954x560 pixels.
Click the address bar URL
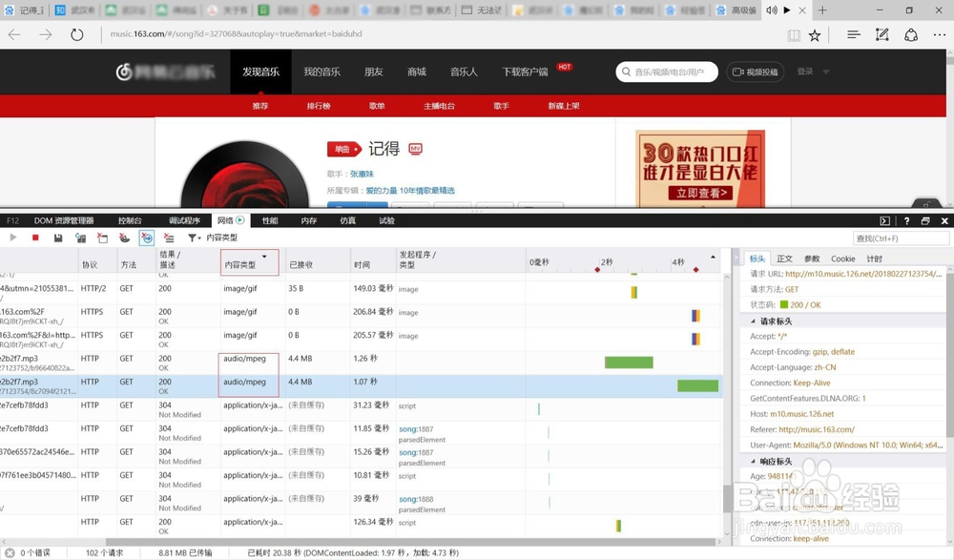click(x=236, y=34)
